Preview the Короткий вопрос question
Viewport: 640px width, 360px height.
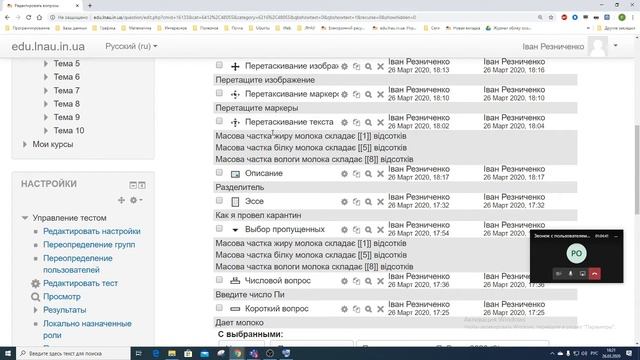[x=368, y=309]
